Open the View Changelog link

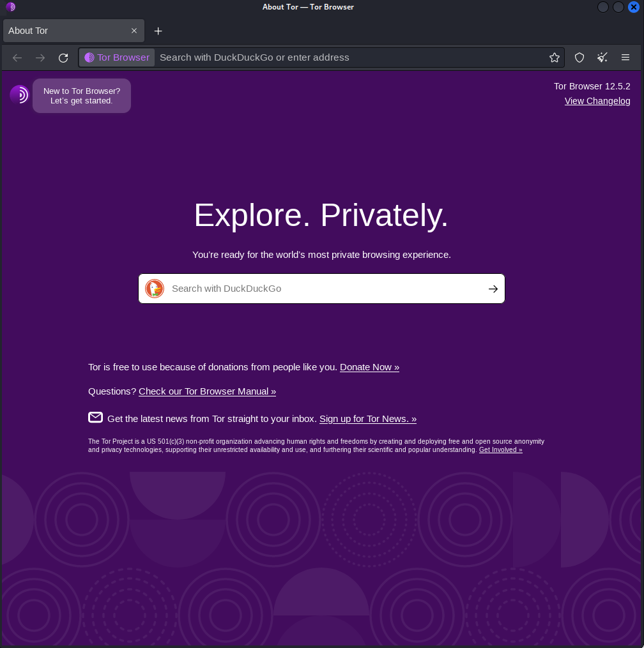597,101
